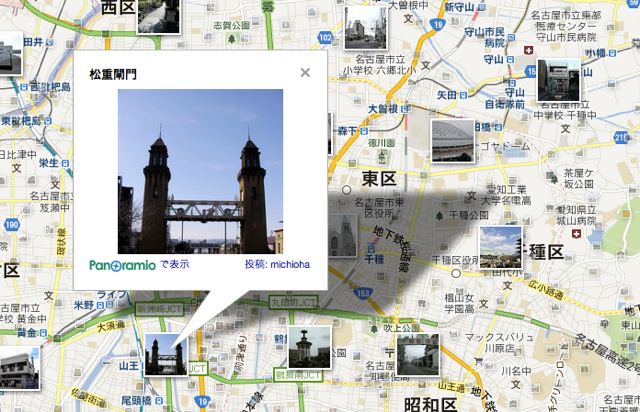Click the 黄金 station icon
640x412 pixels.
coord(43,333)
